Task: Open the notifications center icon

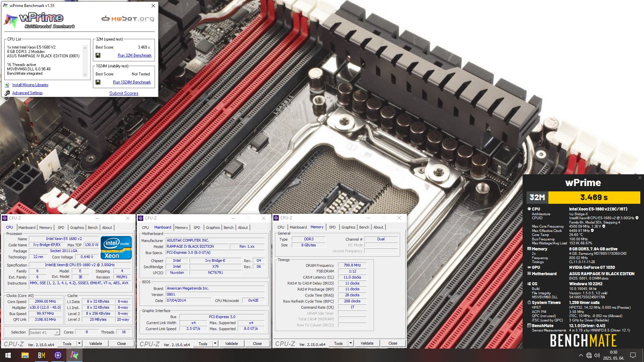Action: pos(633,355)
